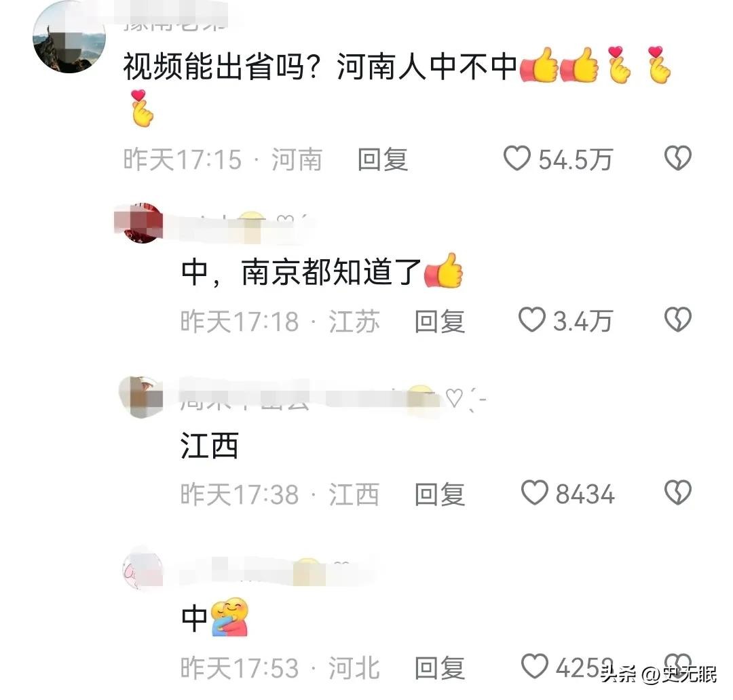Reply to the 17:53 Hebei comment

440,667
